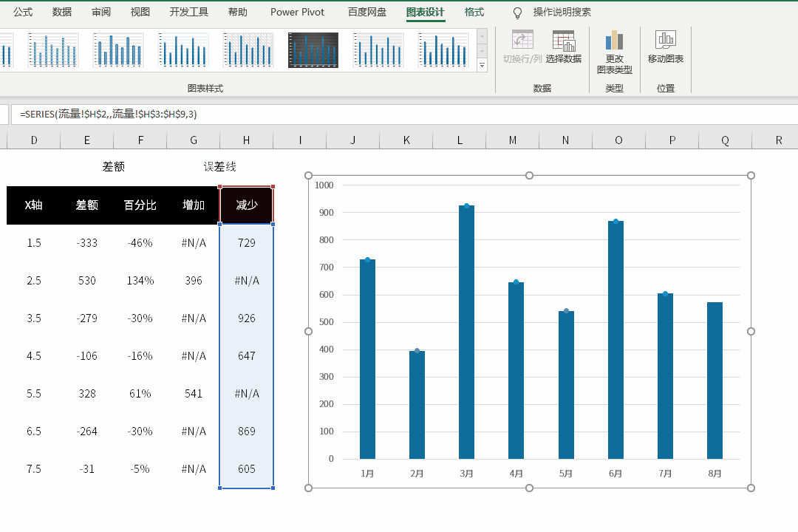Open the 开发工具 (Developer) tab

pyautogui.click(x=189, y=12)
